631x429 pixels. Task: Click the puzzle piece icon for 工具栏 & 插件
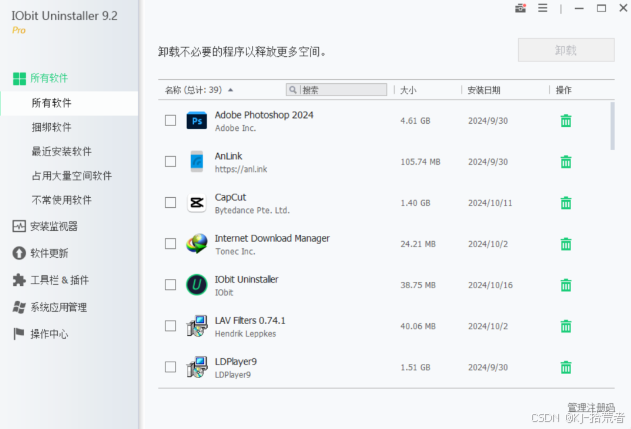tap(19, 280)
